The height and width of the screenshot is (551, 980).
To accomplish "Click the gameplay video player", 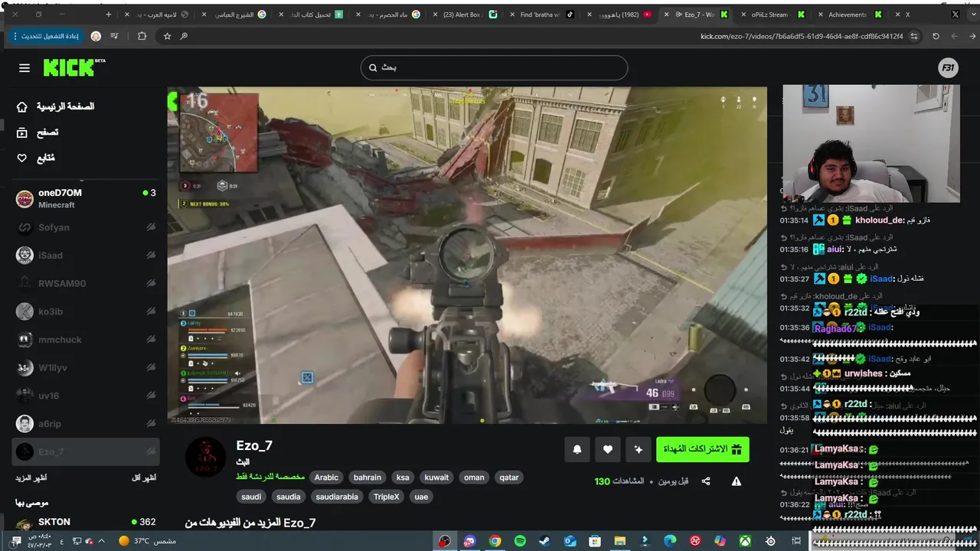I will tap(467, 255).
